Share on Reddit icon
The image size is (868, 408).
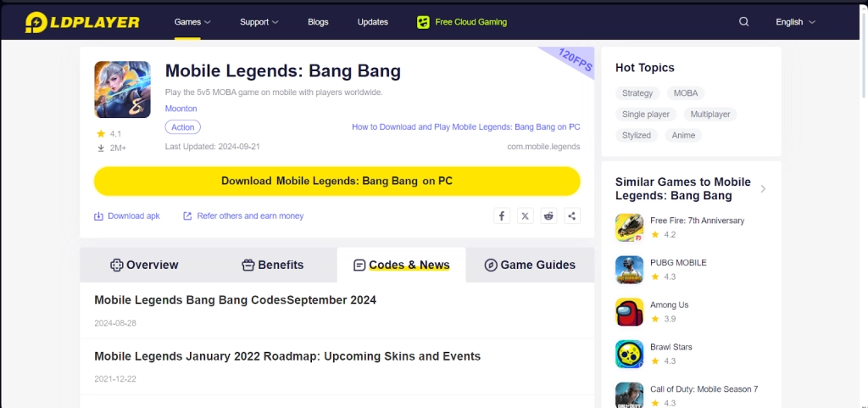coord(548,216)
